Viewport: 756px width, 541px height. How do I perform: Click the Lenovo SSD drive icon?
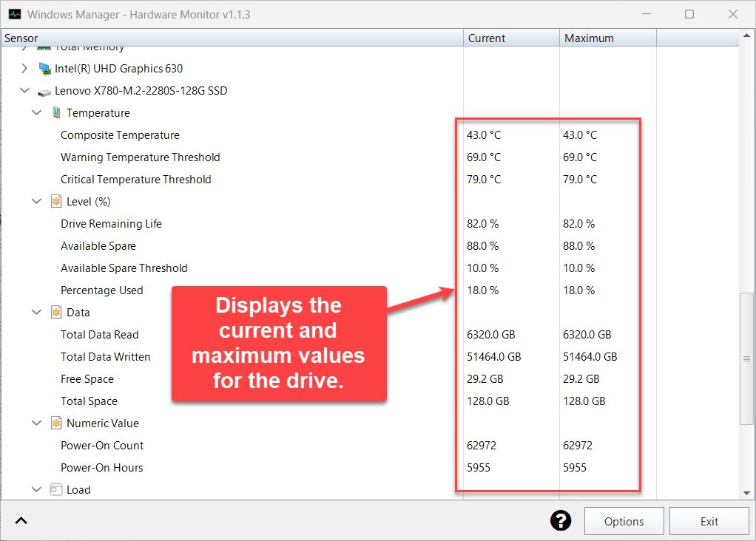point(44,92)
